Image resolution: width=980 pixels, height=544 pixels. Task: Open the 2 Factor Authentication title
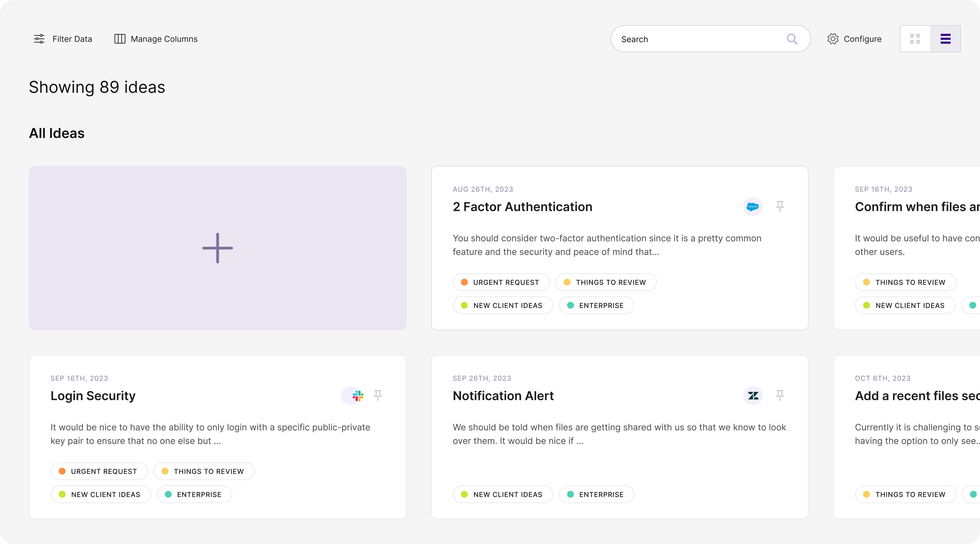click(x=522, y=207)
